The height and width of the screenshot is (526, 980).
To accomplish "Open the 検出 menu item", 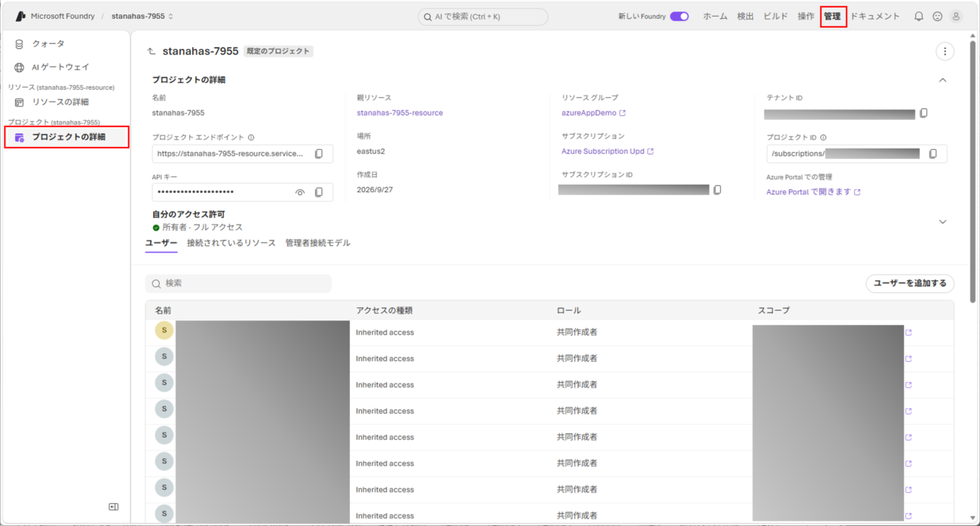I will (746, 16).
